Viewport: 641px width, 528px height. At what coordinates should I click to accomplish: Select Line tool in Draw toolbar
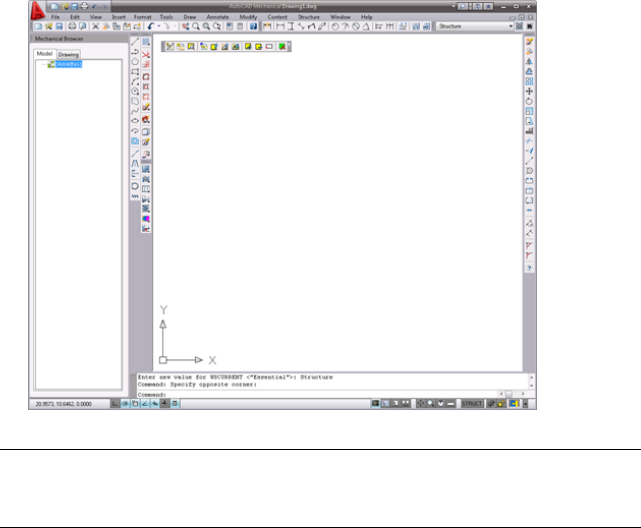coord(135,42)
